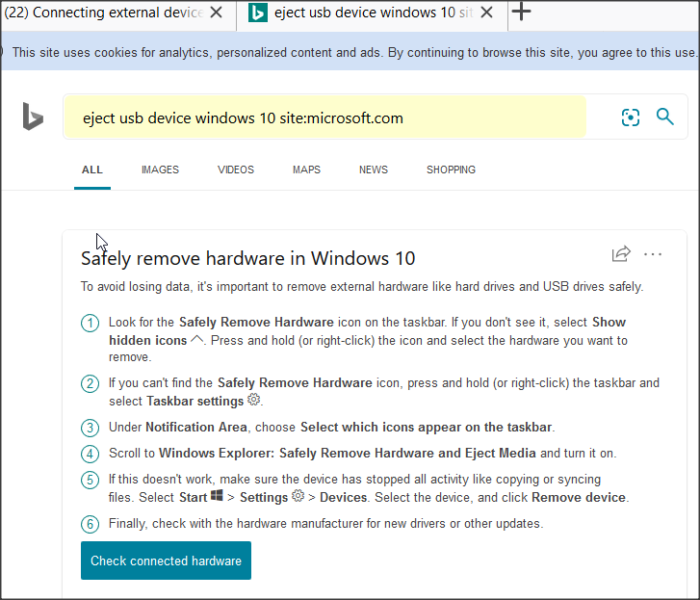Click step 6 text about hardware manufacturer
Image resolution: width=700 pixels, height=600 pixels.
pos(325,524)
